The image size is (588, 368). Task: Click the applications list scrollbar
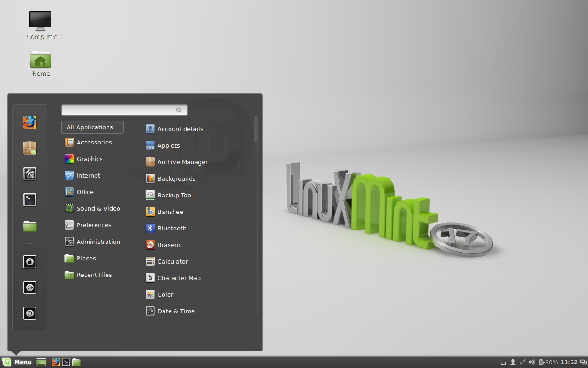pos(256,129)
